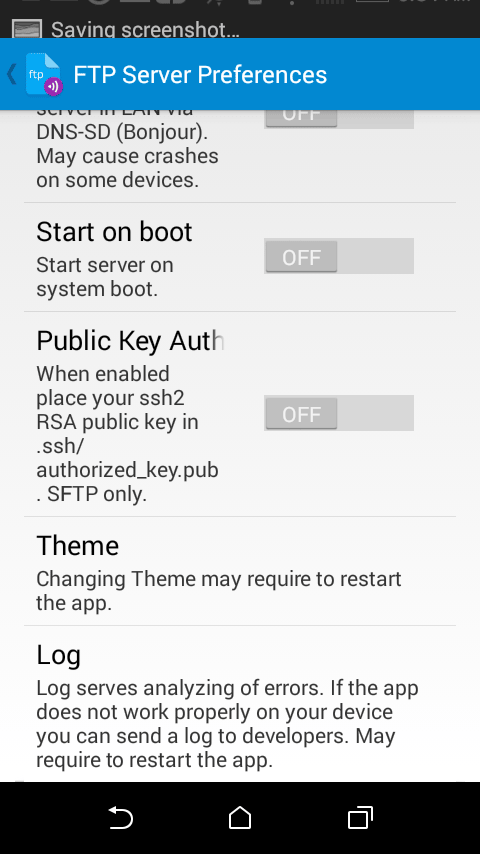
Task: Tap the FTP Server Preferences title
Action: pyautogui.click(x=200, y=75)
